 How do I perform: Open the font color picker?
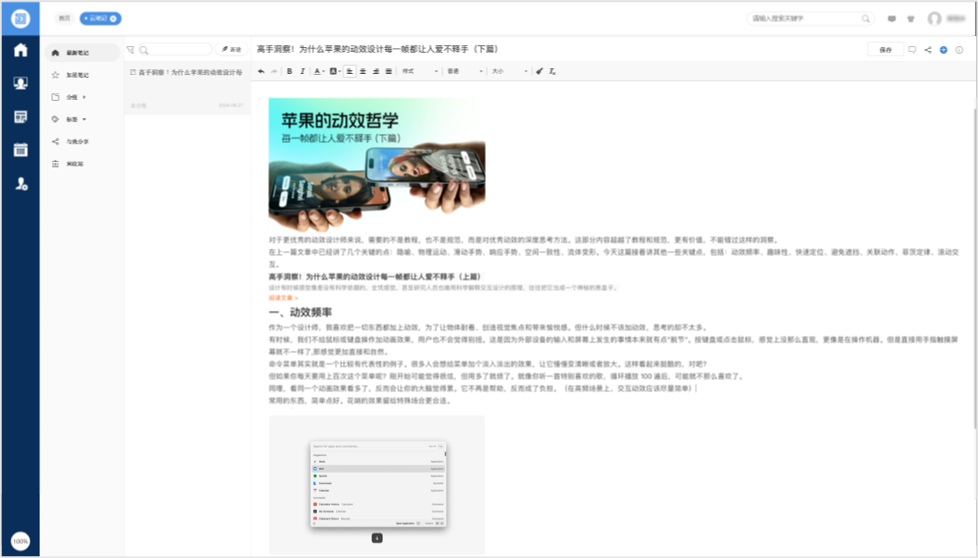[x=319, y=71]
